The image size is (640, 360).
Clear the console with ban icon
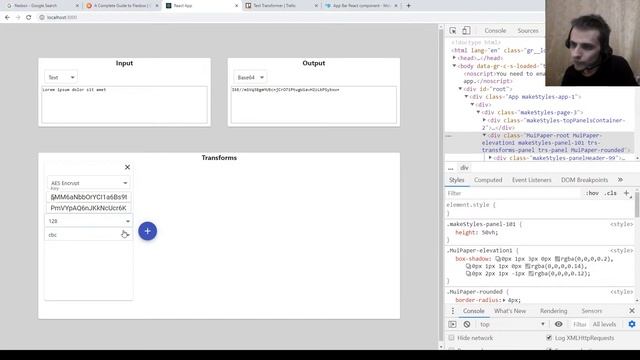pos(467,324)
